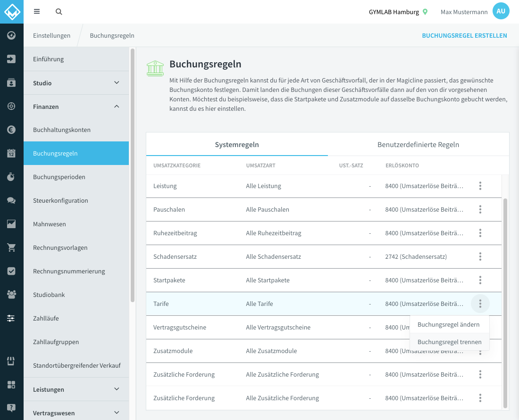Open the lifebuoy target icon in sidebar
519x420 pixels.
click(11, 106)
